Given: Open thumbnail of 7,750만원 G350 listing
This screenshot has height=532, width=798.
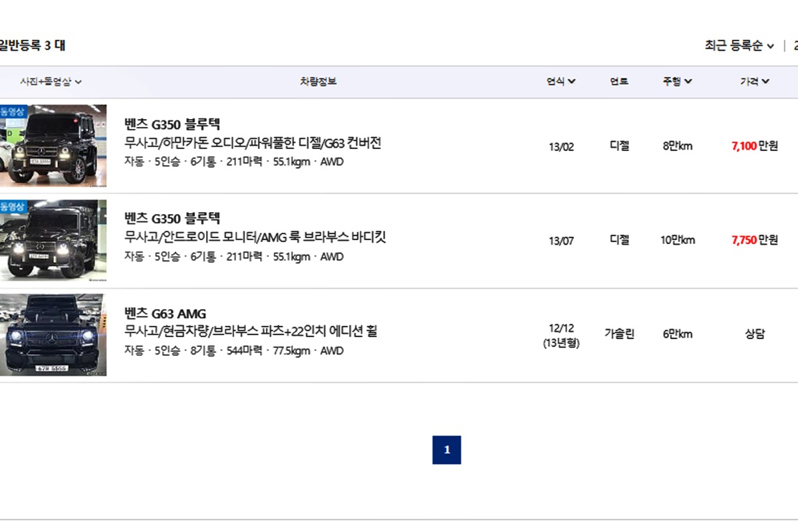Looking at the screenshot, I should [x=53, y=240].
